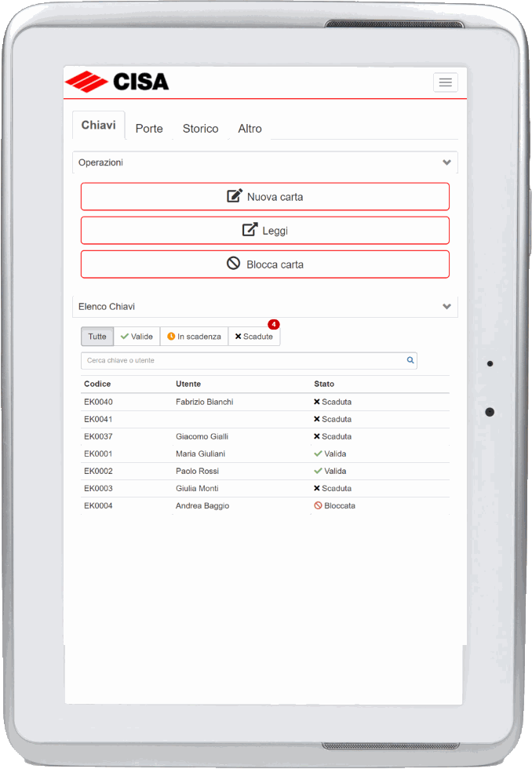532x769 pixels.
Task: Switch to the Chiavi tab
Action: [x=99, y=125]
